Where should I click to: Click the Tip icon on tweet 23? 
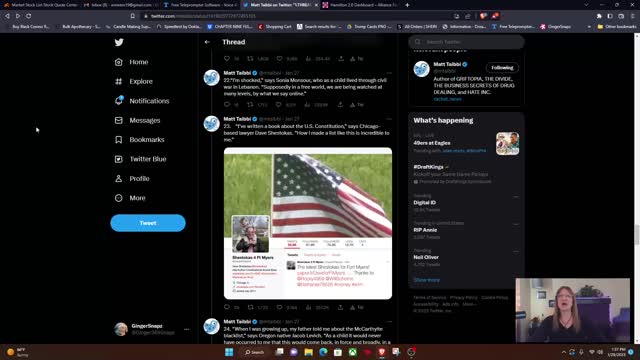click(x=356, y=307)
